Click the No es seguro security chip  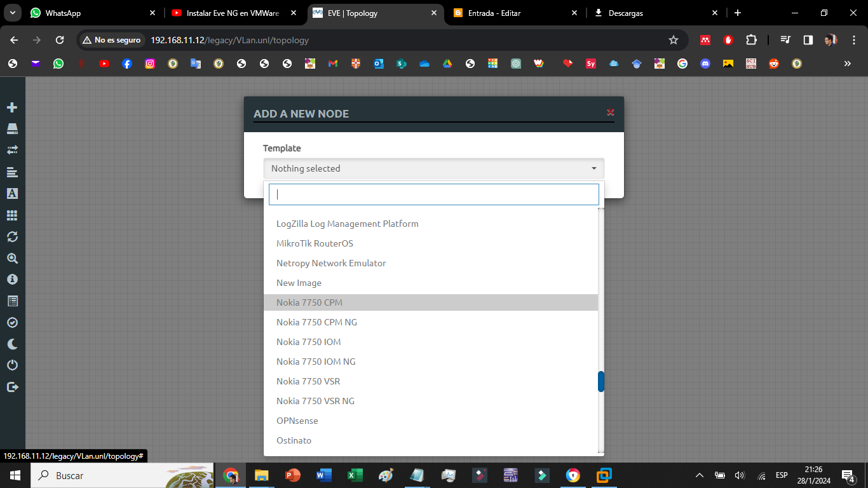[x=112, y=40]
